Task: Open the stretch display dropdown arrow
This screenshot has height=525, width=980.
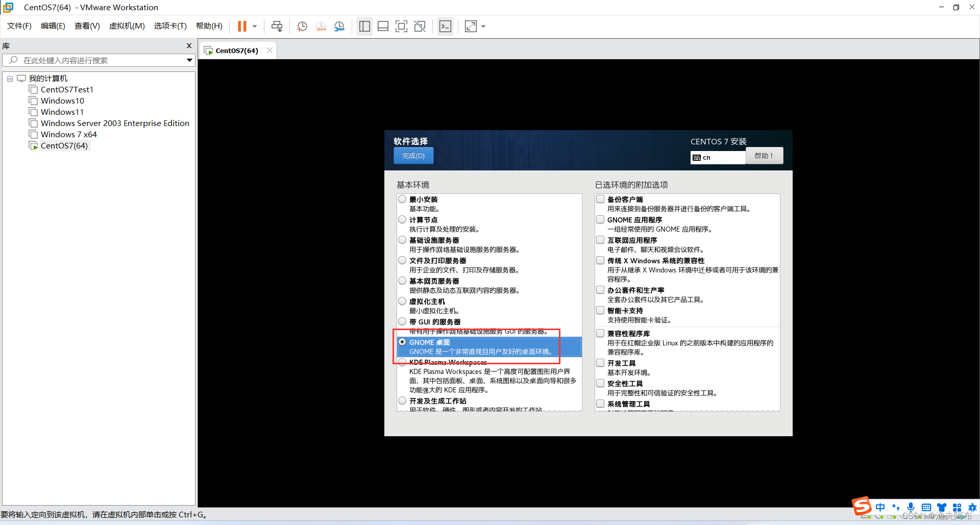Action: tap(483, 26)
